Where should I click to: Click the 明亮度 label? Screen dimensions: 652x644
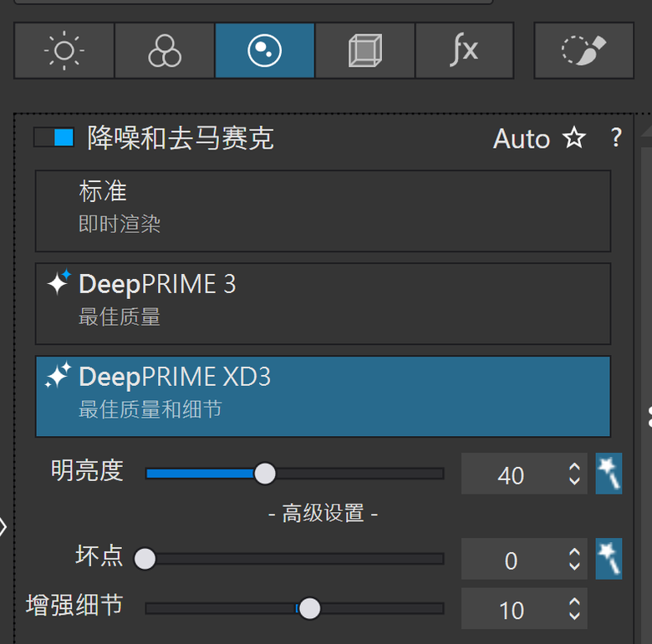[x=87, y=470]
